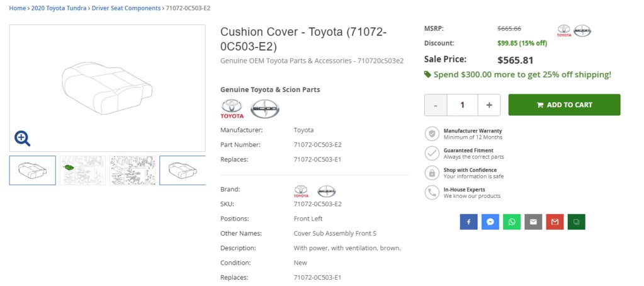Image resolution: width=644 pixels, height=286 pixels.
Task: Click the Guaranteed Fitment checkmark icon
Action: [x=432, y=153]
